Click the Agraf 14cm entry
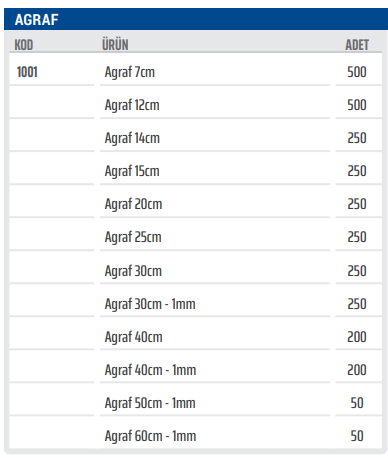This screenshot has height=458, width=388. [132, 138]
